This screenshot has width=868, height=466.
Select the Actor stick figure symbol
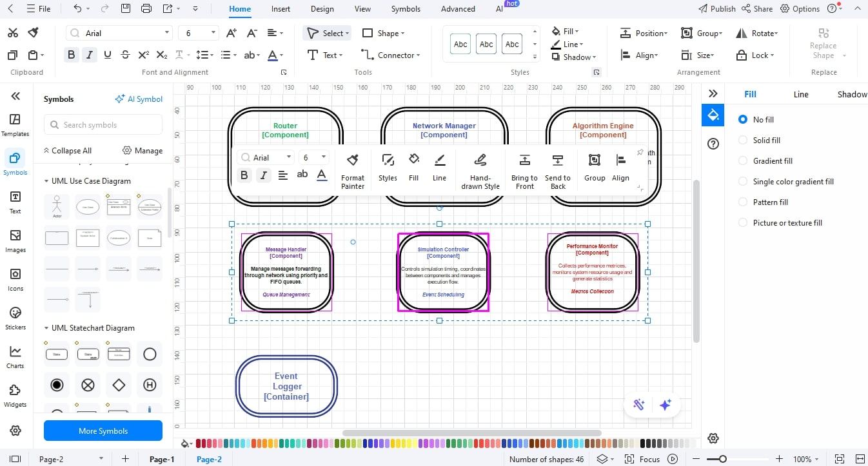pyautogui.click(x=57, y=207)
